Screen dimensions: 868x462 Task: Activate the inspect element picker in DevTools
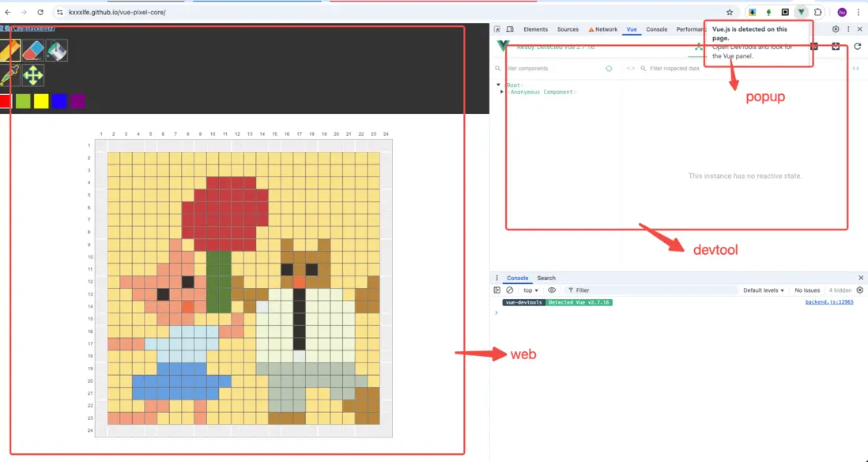[x=497, y=29]
